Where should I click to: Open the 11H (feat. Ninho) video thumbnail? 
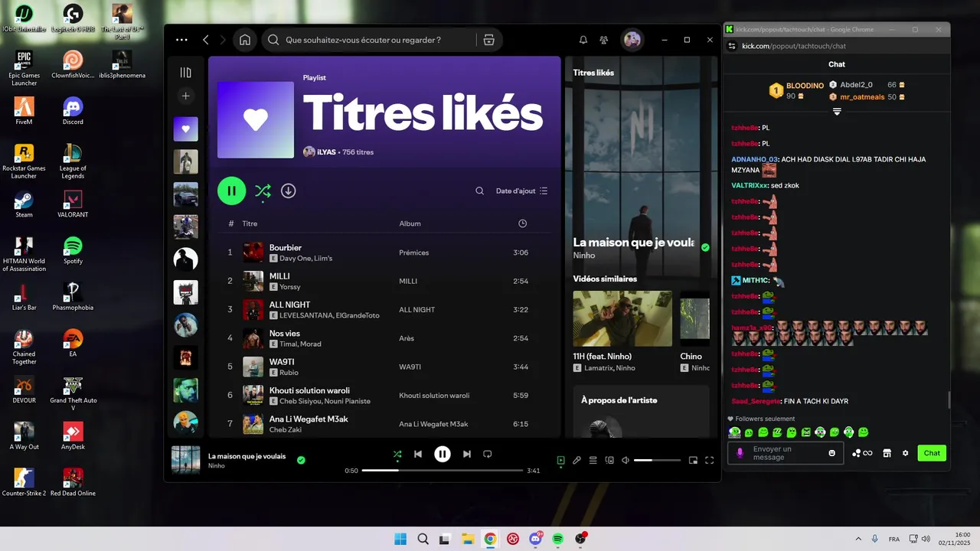coord(622,318)
